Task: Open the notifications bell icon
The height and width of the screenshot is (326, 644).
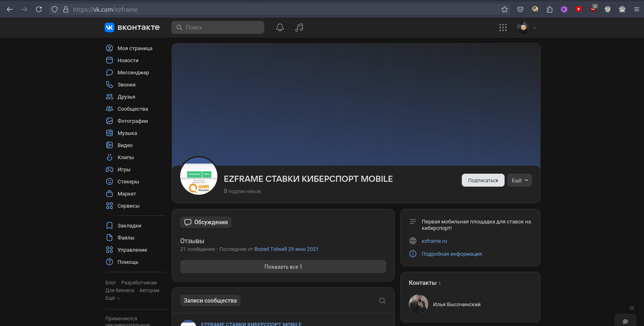Action: (280, 27)
